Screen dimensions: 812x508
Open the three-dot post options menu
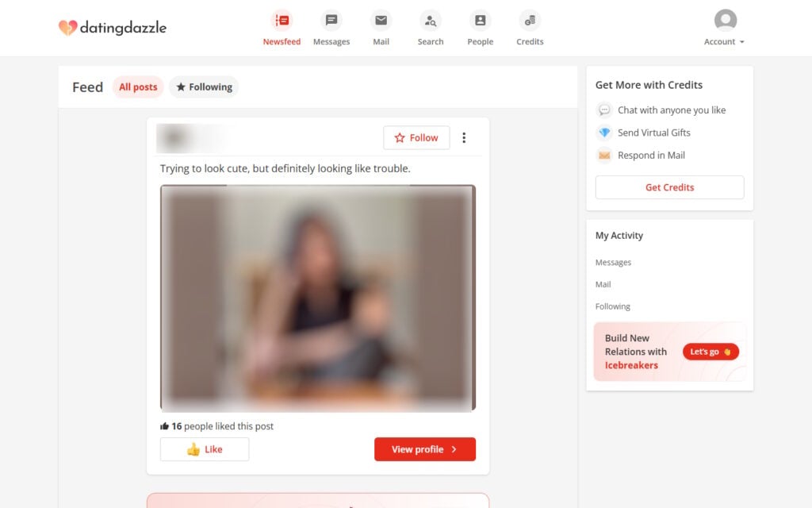pyautogui.click(x=464, y=137)
